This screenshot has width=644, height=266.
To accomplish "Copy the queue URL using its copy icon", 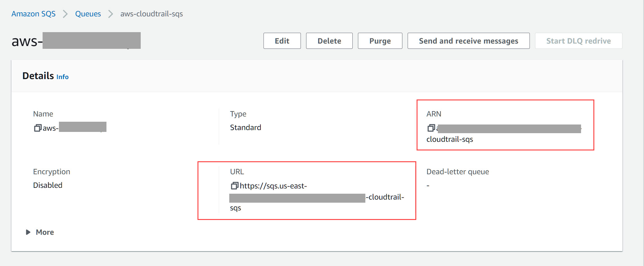I will [x=235, y=186].
